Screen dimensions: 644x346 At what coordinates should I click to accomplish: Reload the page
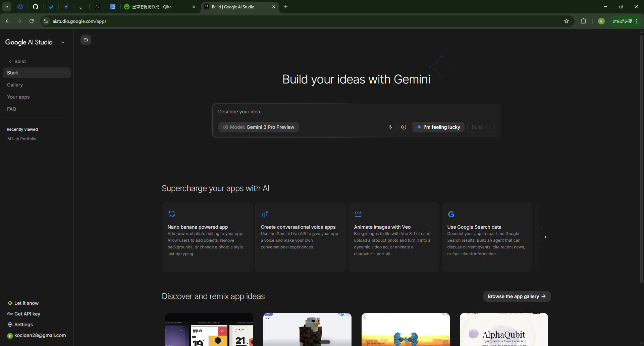tap(32, 21)
